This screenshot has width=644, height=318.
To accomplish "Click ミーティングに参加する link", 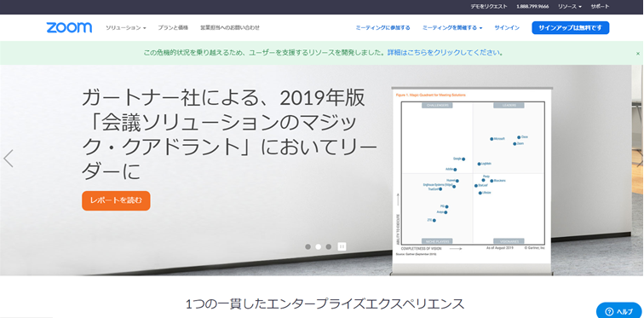I will click(x=382, y=28).
